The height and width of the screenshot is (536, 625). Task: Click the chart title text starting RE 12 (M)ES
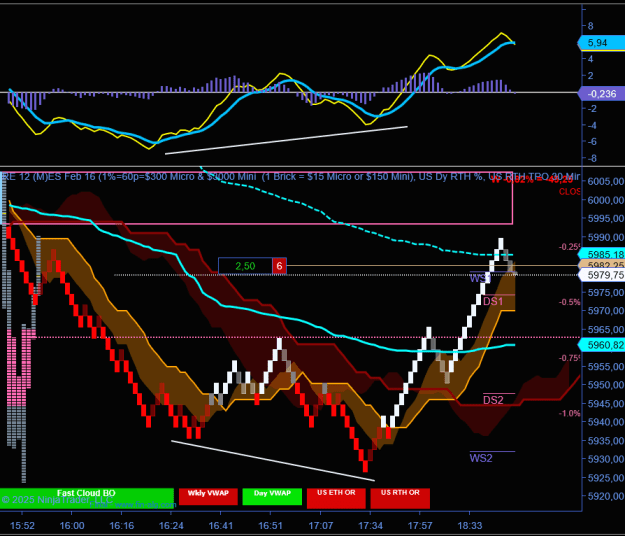[x=290, y=177]
